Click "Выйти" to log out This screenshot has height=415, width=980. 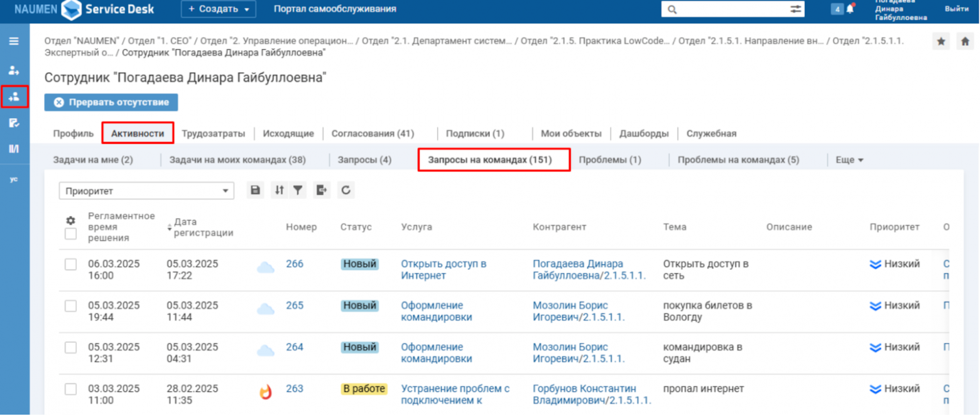tap(956, 9)
